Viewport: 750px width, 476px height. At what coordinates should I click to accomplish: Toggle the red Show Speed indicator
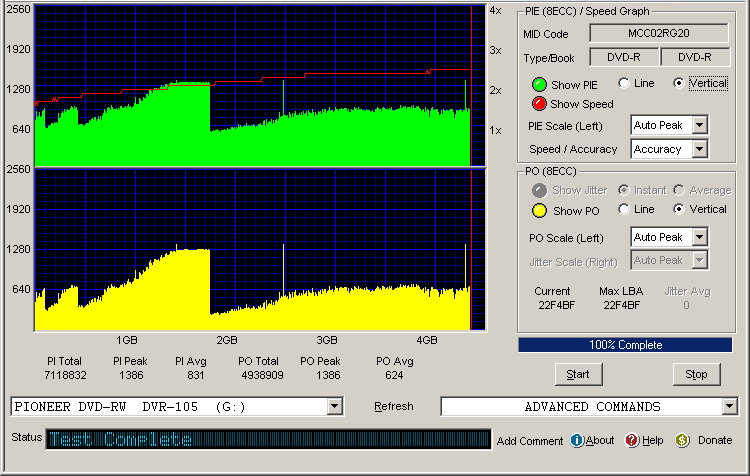(538, 104)
